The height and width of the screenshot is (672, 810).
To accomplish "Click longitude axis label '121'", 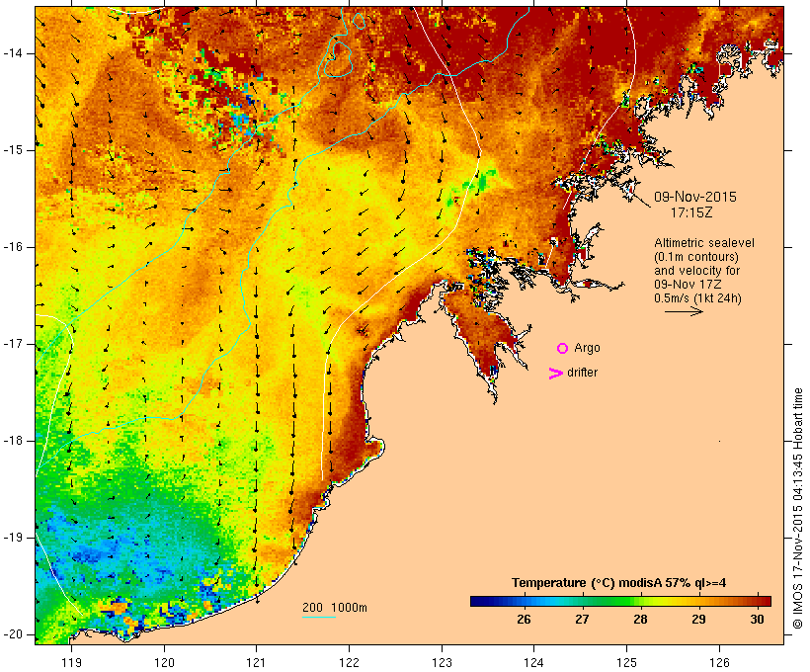I will [x=256, y=662].
